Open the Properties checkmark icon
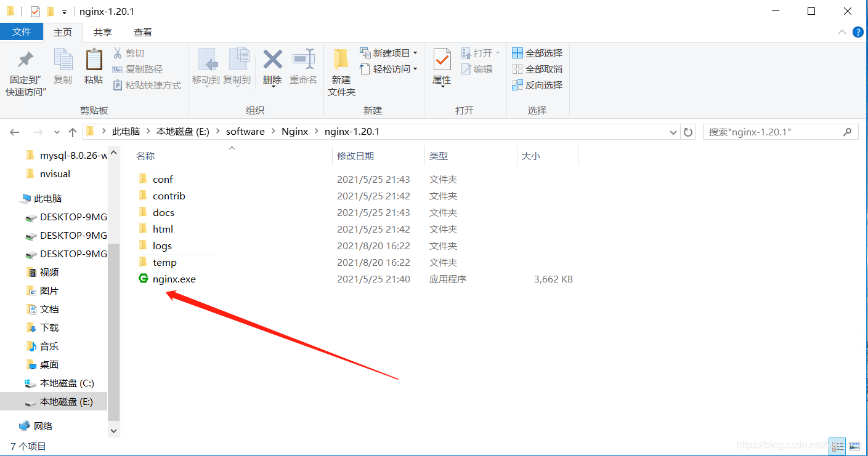This screenshot has height=456, width=868. [x=442, y=60]
